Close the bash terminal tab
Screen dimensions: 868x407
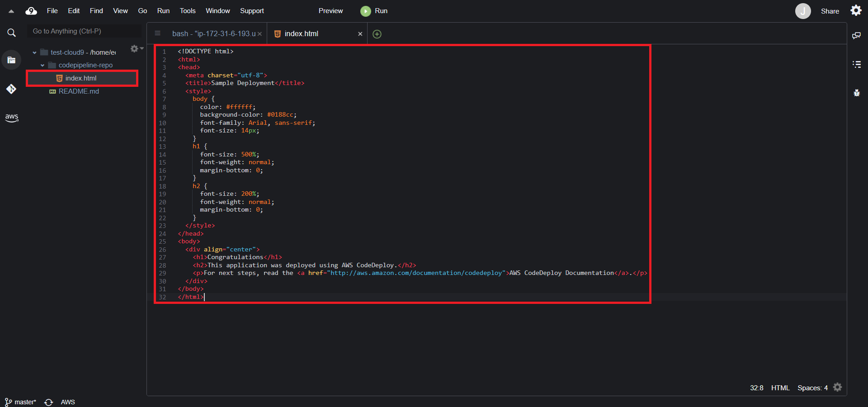coord(259,34)
